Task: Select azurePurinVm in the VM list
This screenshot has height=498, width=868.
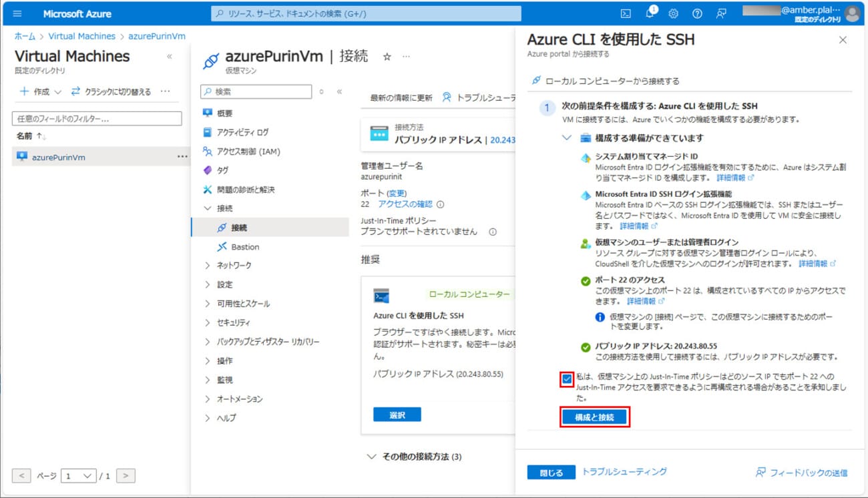Action: coord(59,158)
